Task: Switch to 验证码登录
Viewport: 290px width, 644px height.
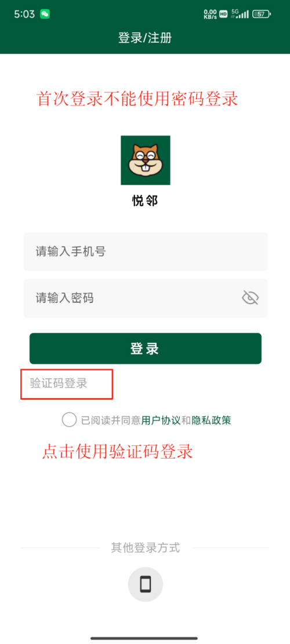Action: coord(59,384)
